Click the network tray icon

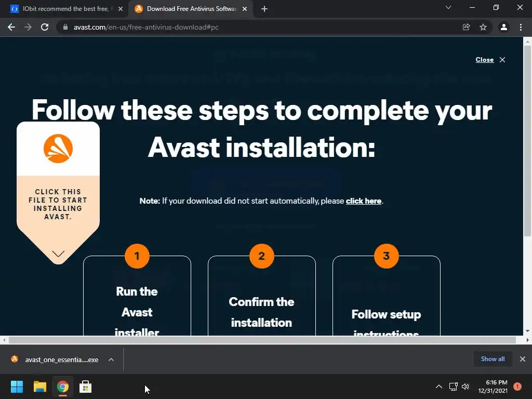pyautogui.click(x=453, y=387)
